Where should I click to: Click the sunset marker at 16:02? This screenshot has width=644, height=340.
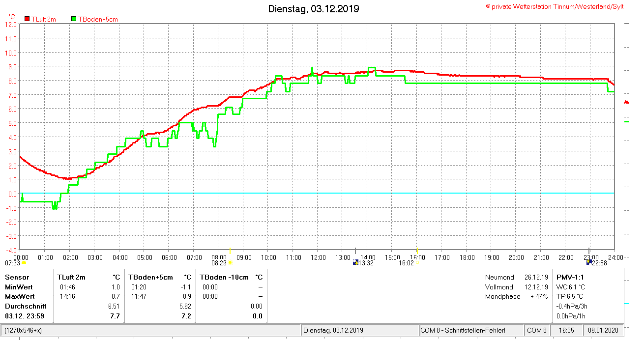tap(417, 262)
